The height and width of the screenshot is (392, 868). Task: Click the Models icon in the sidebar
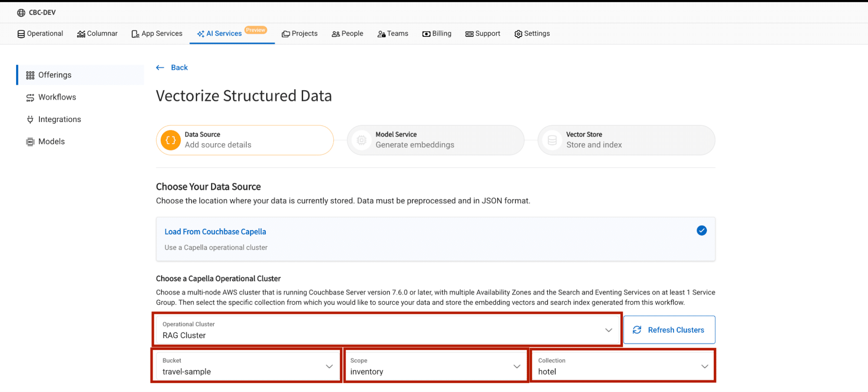(30, 142)
